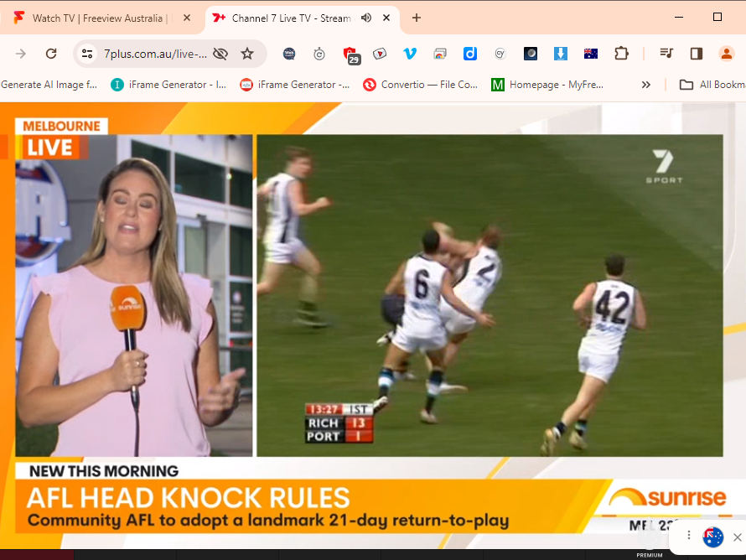Open the floating widget's three-dot menu
746x560 pixels.
pyautogui.click(x=688, y=535)
